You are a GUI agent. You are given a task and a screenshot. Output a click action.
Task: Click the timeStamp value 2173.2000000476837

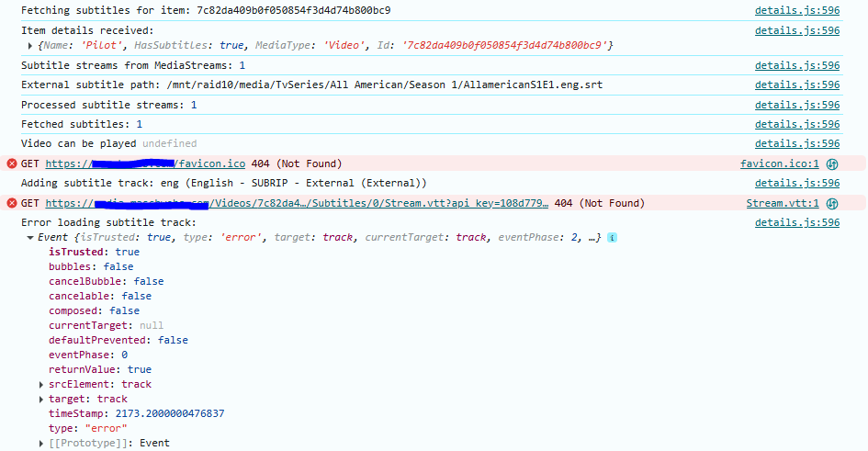click(x=169, y=413)
